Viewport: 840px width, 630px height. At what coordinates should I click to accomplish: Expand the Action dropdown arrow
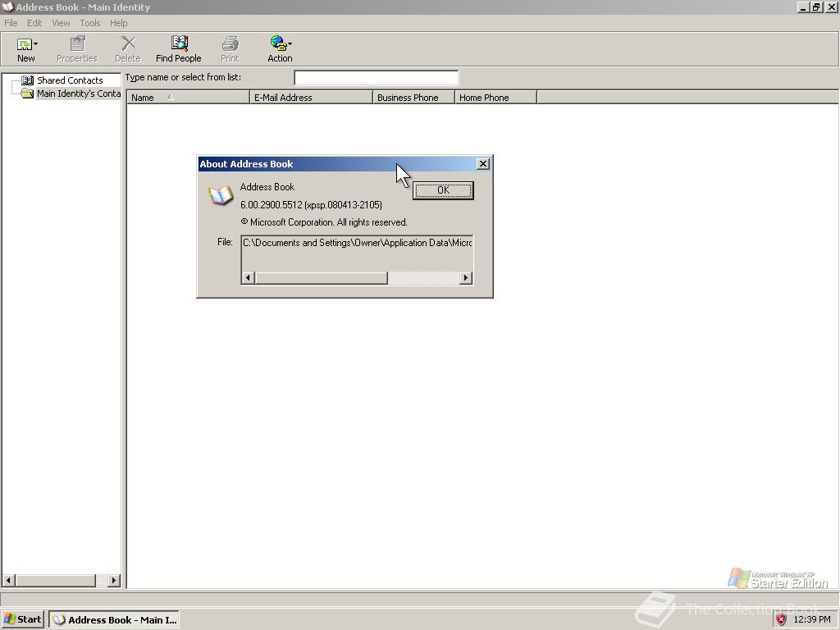[290, 44]
